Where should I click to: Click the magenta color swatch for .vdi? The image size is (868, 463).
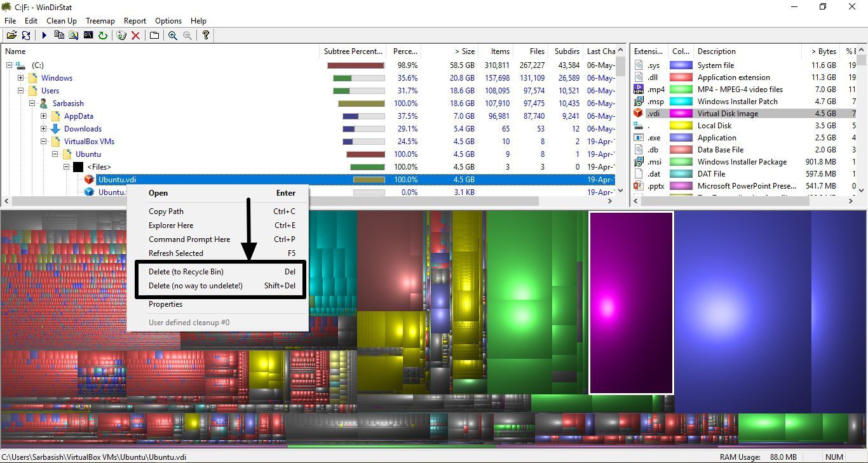pyautogui.click(x=681, y=114)
